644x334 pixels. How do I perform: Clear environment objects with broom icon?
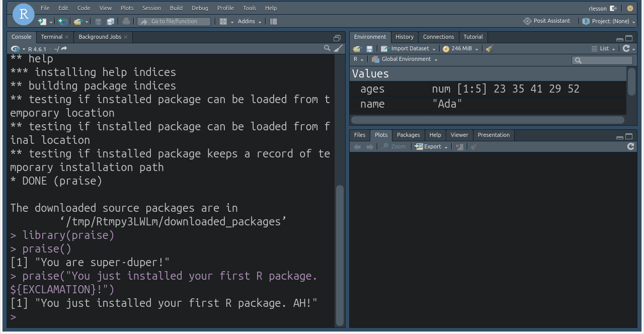coord(489,49)
